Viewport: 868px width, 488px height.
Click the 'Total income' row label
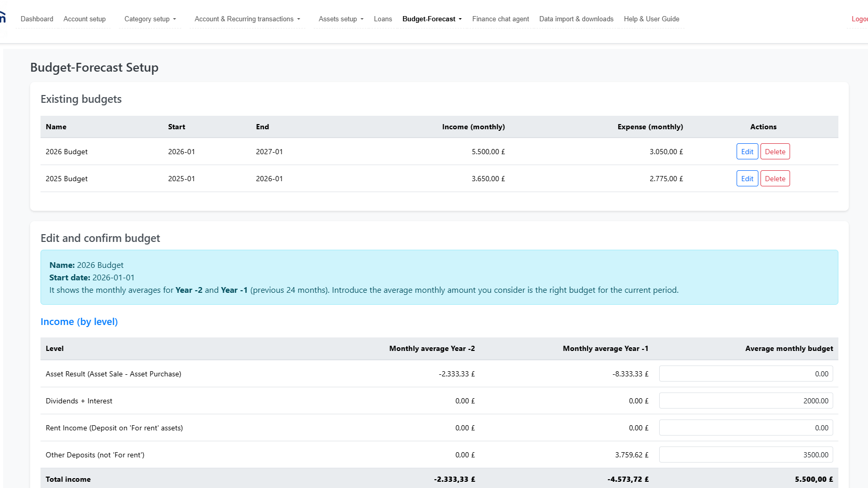(x=68, y=479)
